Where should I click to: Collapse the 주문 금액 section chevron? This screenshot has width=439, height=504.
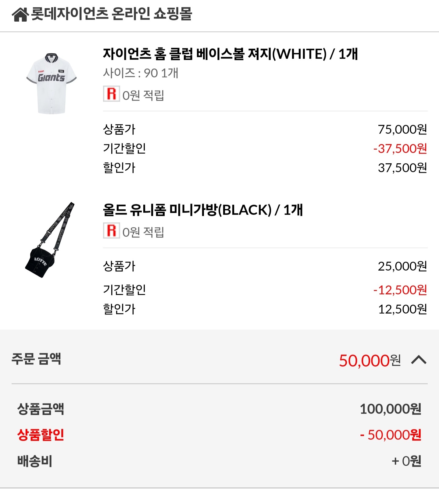(419, 360)
